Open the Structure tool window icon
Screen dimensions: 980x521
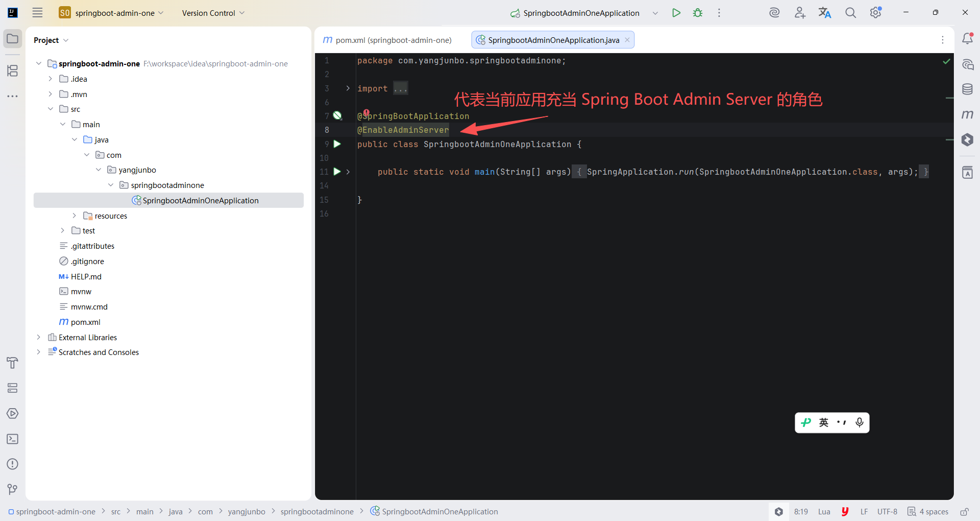[13, 70]
